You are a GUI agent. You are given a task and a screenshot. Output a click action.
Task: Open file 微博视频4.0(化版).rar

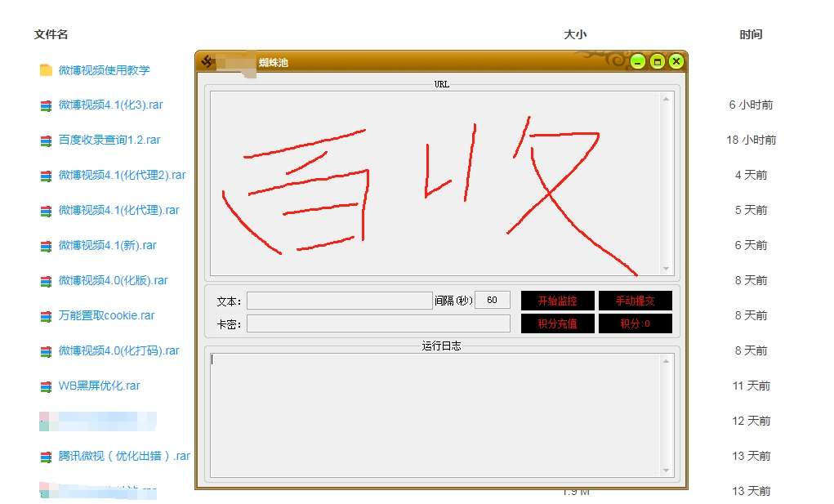113,280
